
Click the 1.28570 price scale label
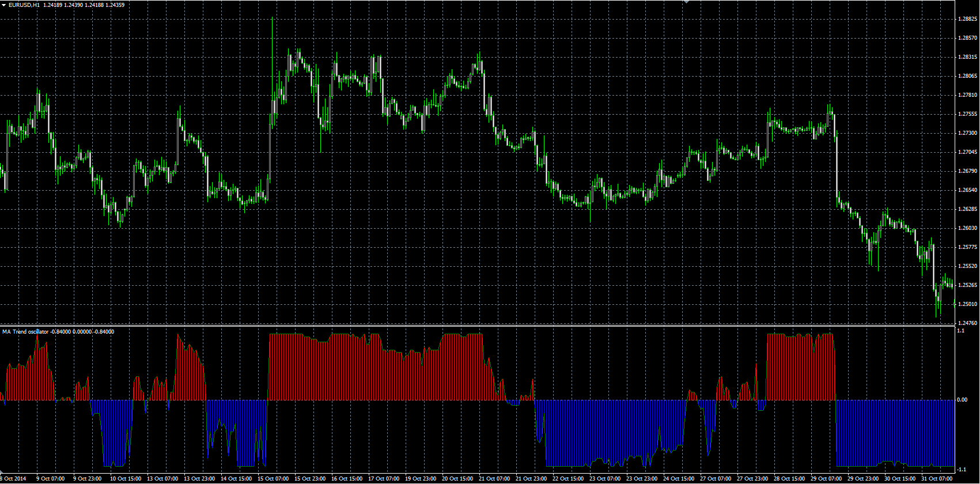[x=968, y=38]
